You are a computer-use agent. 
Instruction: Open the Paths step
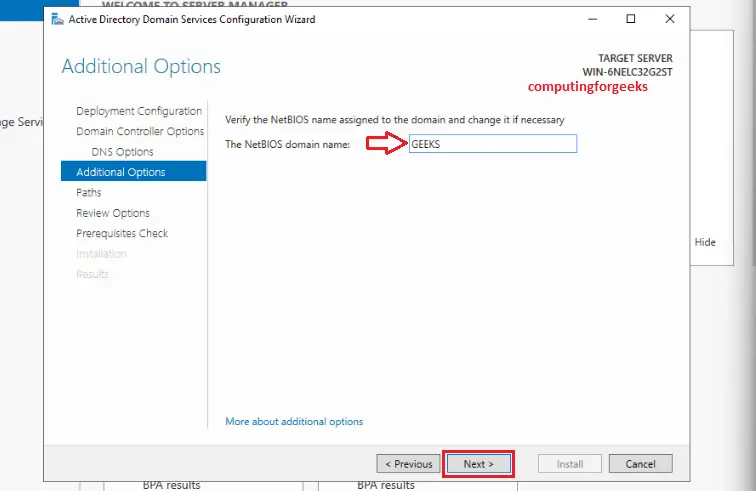coord(89,192)
